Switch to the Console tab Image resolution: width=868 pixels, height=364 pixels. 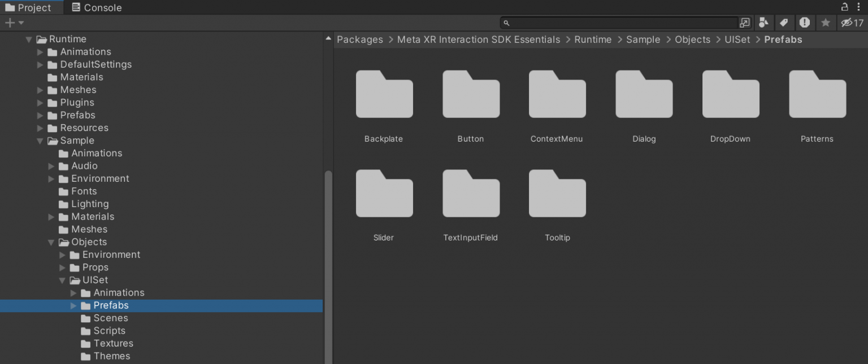[x=97, y=7]
